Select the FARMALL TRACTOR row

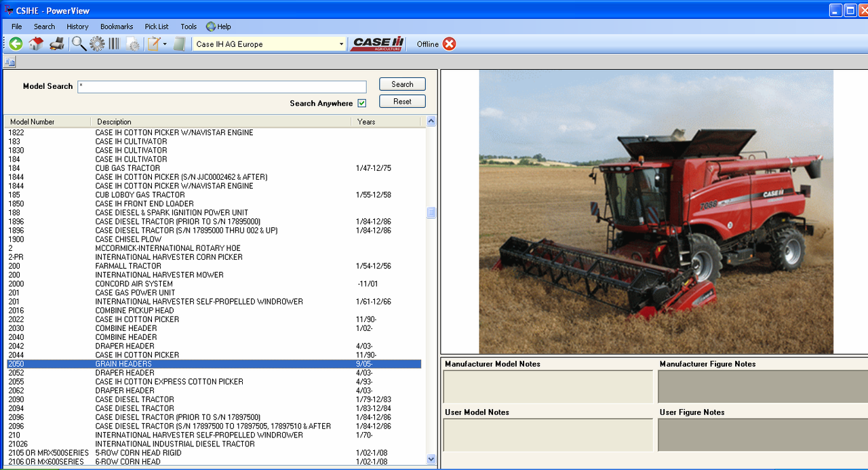pyautogui.click(x=214, y=267)
